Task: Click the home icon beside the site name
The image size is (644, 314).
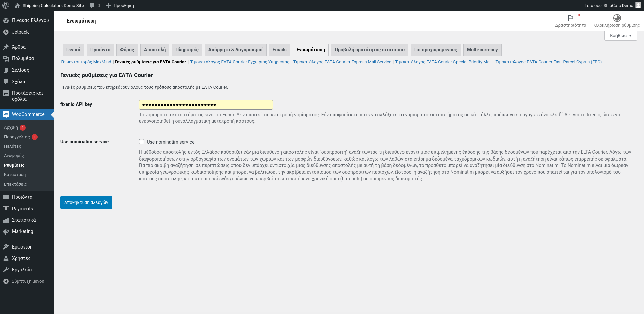Action: tap(18, 5)
